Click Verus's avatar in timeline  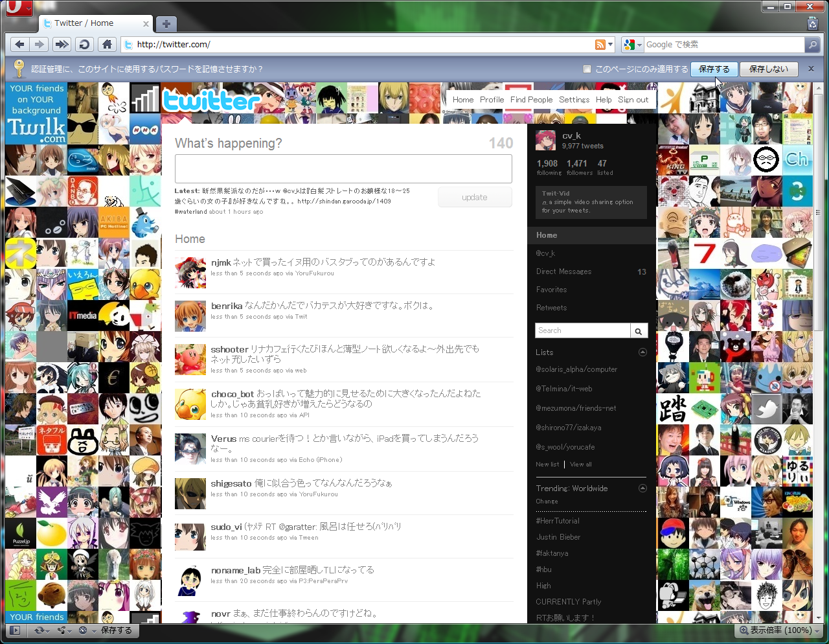click(x=190, y=449)
